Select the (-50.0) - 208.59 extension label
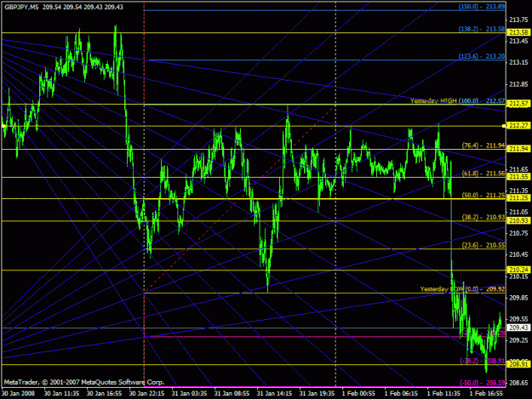The width and height of the screenshot is (532, 399). point(482,383)
